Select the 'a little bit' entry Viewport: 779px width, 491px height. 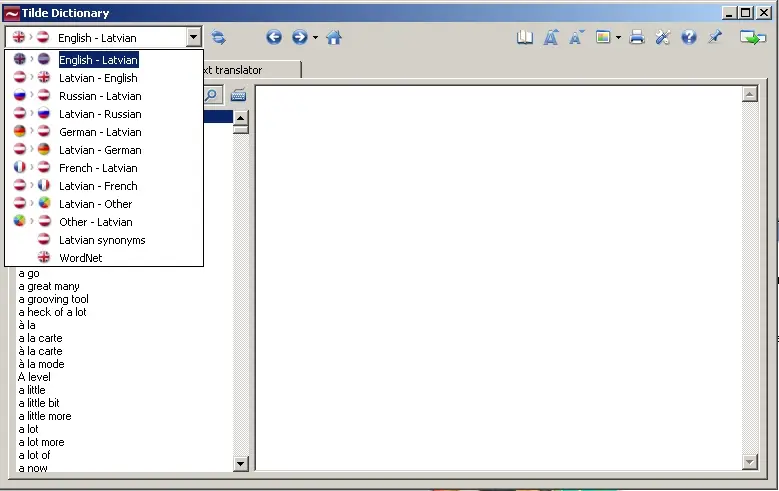point(39,403)
